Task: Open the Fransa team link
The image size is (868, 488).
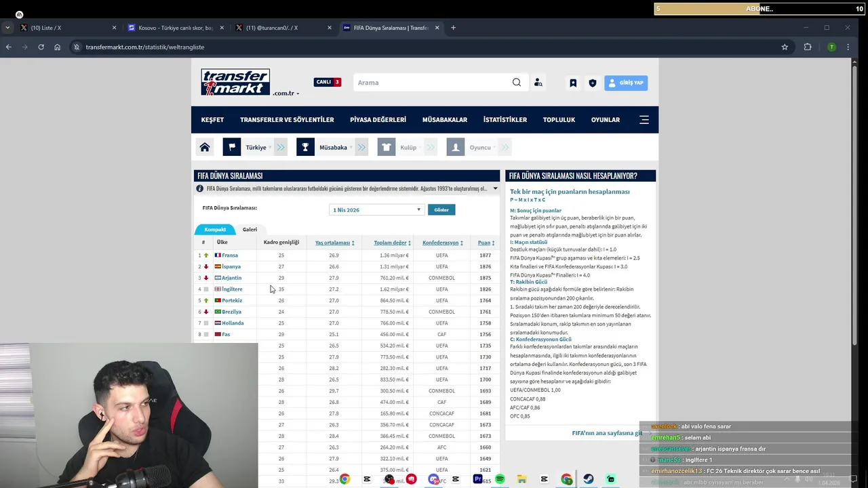Action: 230,256
